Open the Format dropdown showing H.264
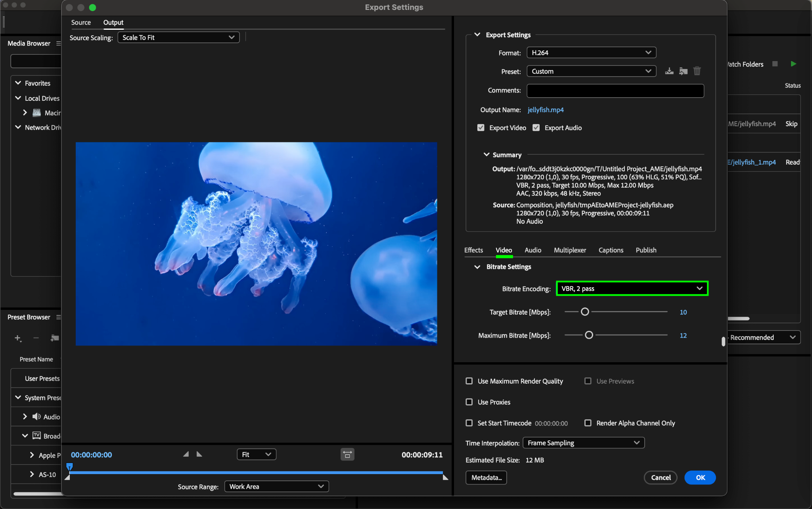The image size is (812, 509). pos(591,53)
